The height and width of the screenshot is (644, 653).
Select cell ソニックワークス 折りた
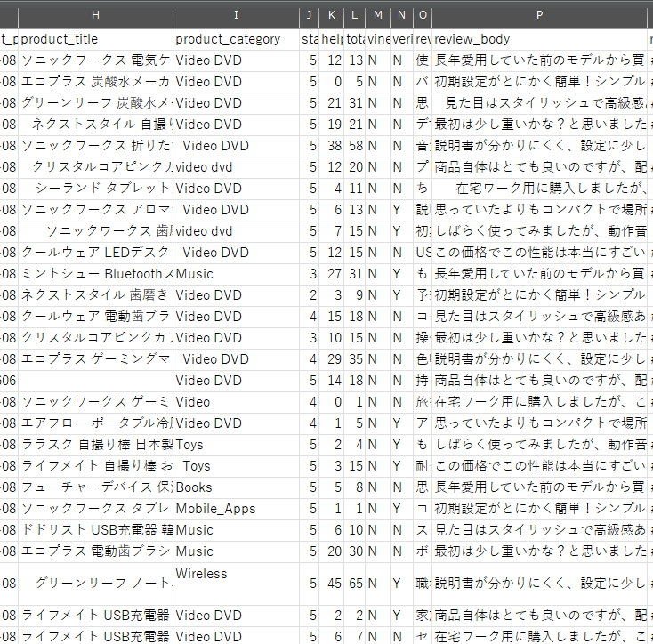point(95,146)
